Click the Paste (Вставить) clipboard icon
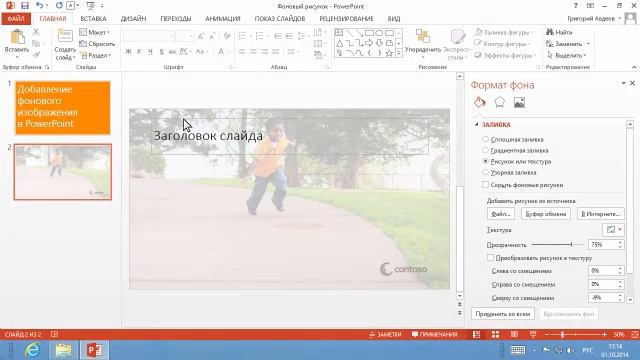The width and height of the screenshot is (640, 360). [17, 37]
